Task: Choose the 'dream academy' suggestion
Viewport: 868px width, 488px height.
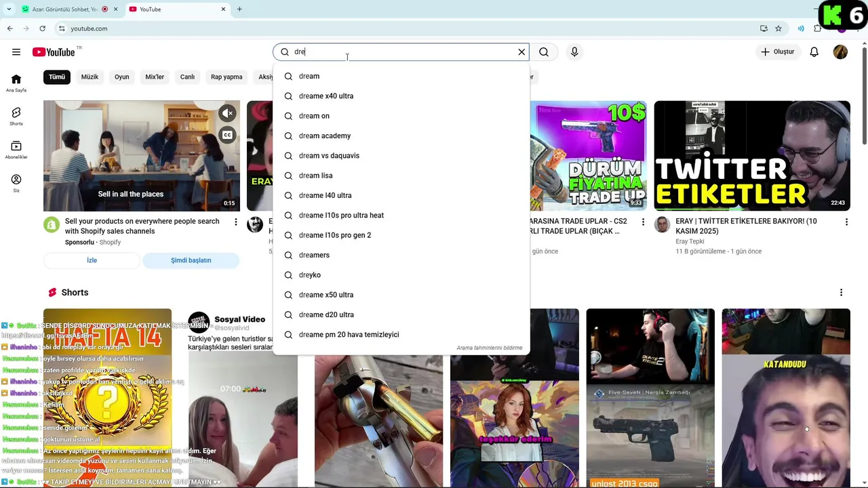Action: tap(401, 136)
